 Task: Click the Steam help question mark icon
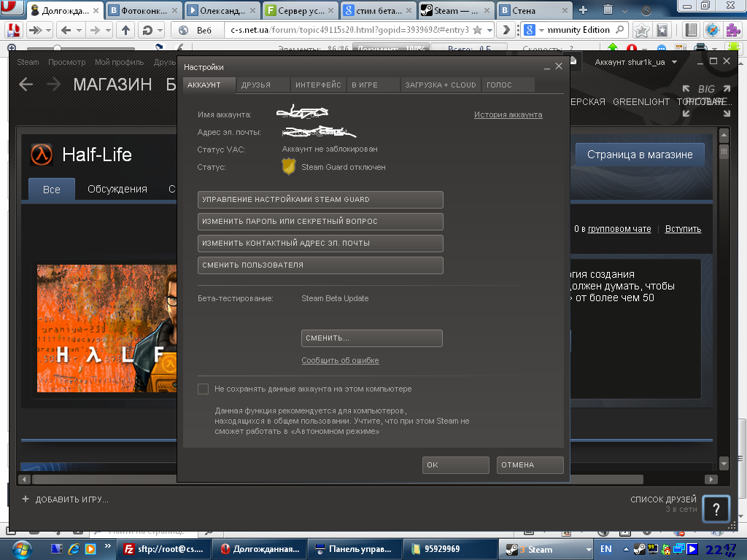pos(716,510)
